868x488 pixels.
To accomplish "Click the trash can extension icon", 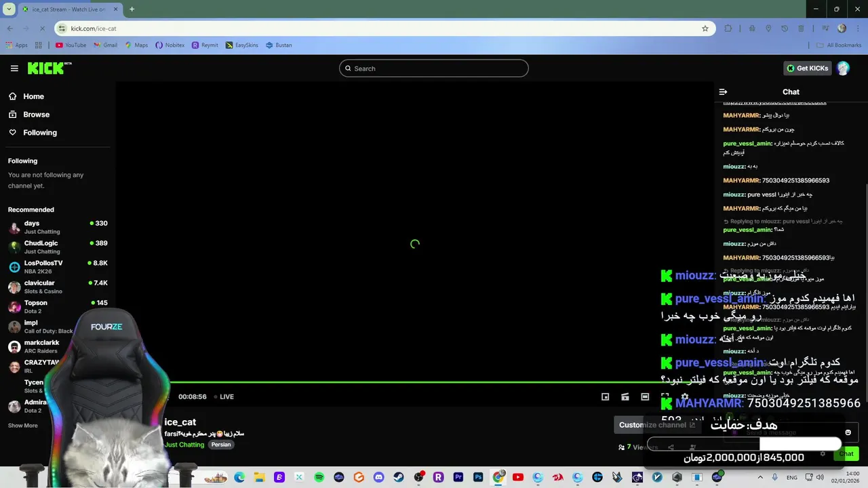I will click(801, 28).
